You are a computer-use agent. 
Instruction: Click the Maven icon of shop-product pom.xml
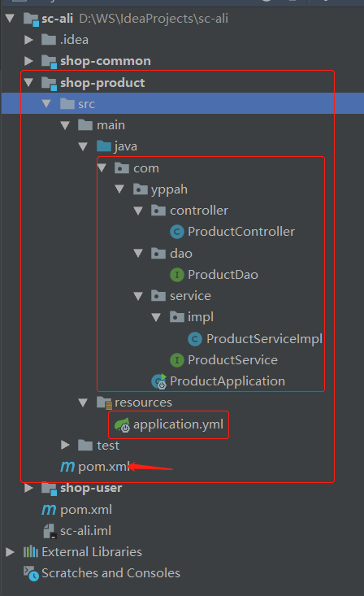(x=67, y=467)
